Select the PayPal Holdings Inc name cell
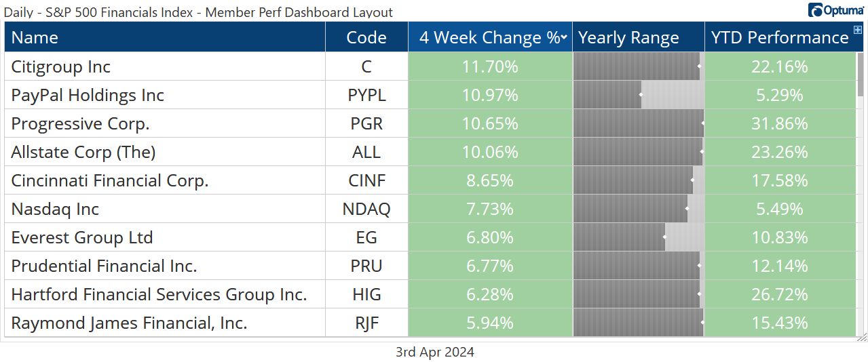Image resolution: width=868 pixels, height=362 pixels. 88,96
